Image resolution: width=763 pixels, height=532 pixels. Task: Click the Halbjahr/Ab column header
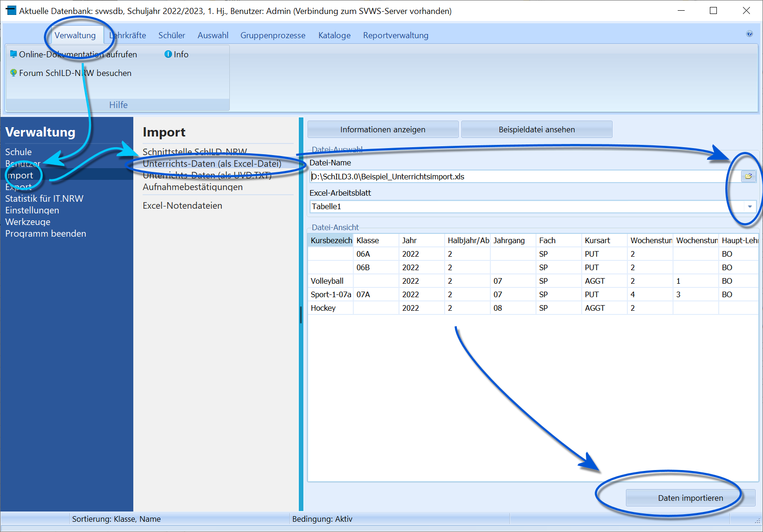click(467, 240)
